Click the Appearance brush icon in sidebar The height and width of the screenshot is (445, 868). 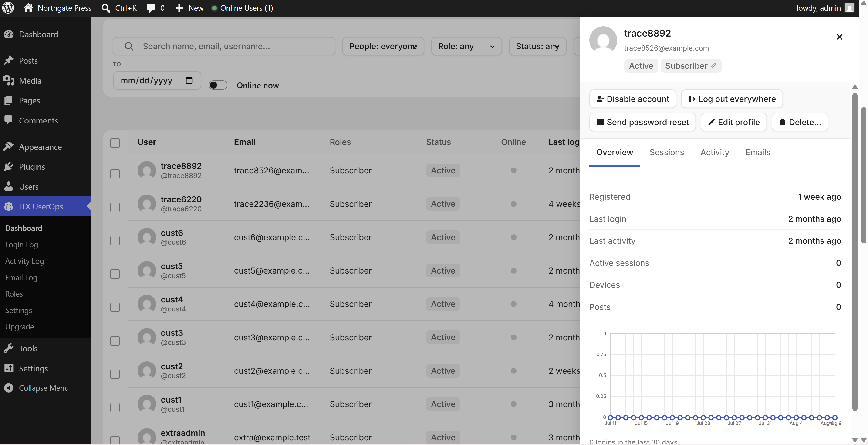click(9, 146)
